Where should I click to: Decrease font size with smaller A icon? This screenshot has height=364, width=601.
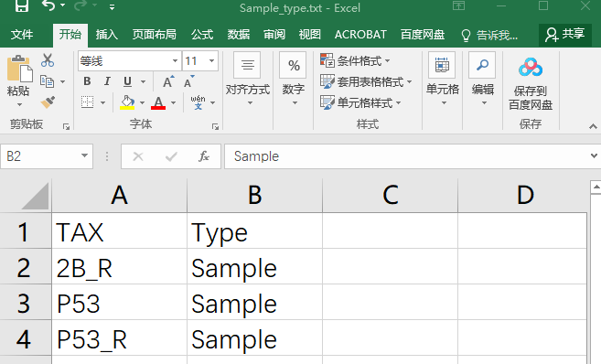[x=188, y=81]
